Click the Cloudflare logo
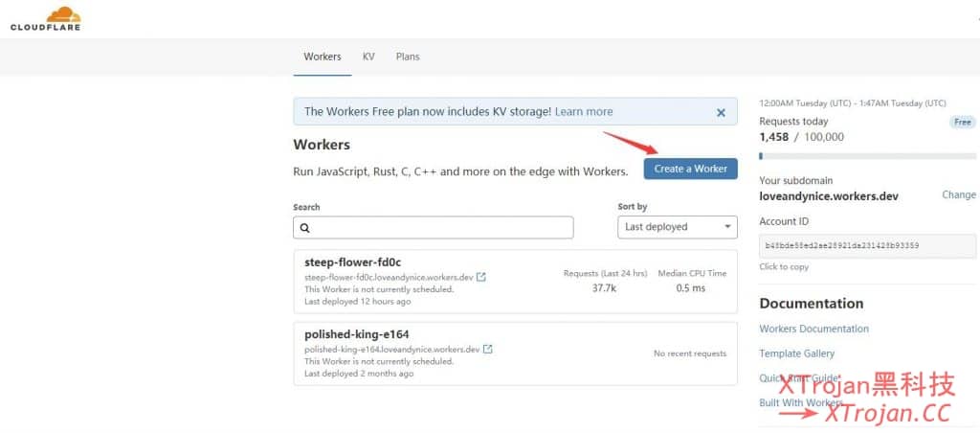 point(45,18)
